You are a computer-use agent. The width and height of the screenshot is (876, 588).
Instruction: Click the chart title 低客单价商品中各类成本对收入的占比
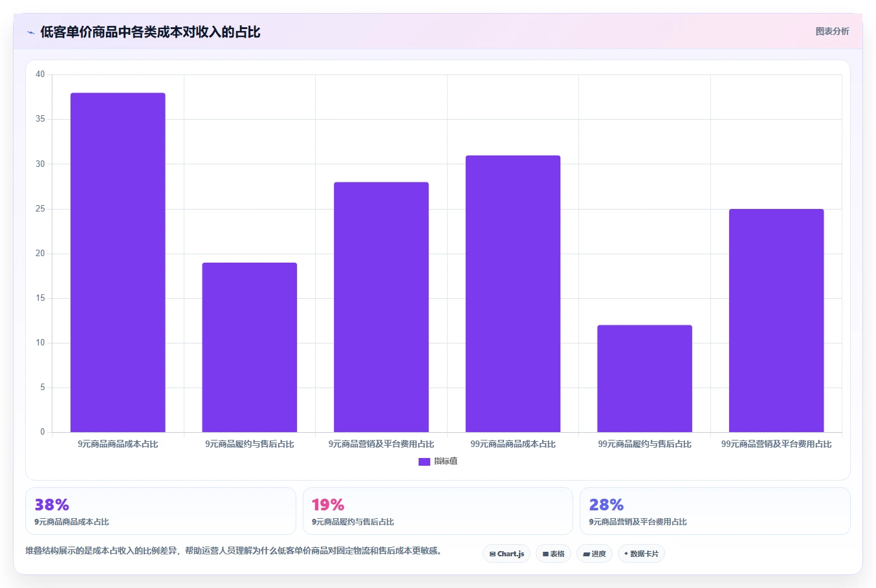point(150,32)
